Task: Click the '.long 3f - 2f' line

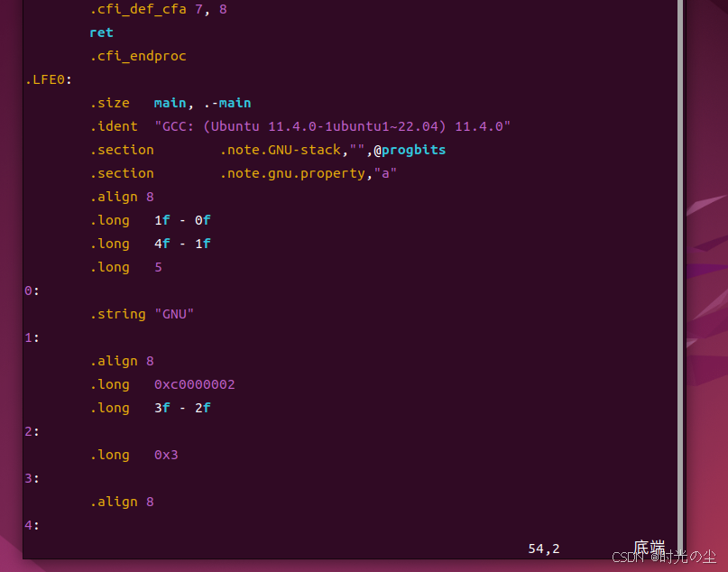Action: point(150,408)
